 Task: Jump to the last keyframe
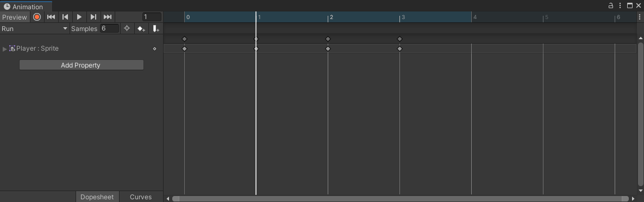[x=108, y=17]
